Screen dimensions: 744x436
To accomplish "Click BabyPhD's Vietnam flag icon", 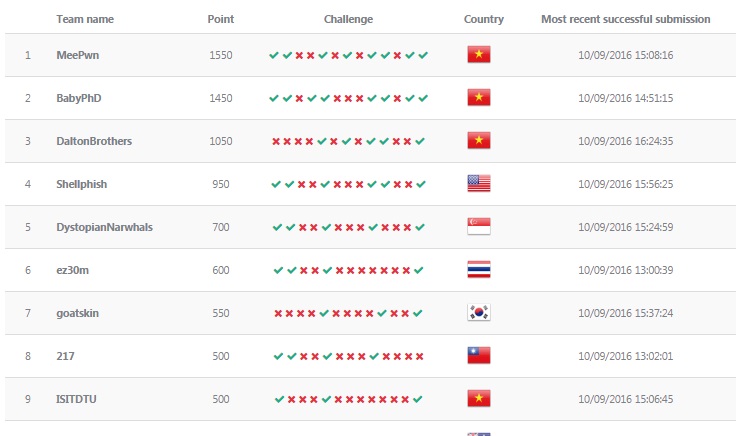I will pos(479,98).
